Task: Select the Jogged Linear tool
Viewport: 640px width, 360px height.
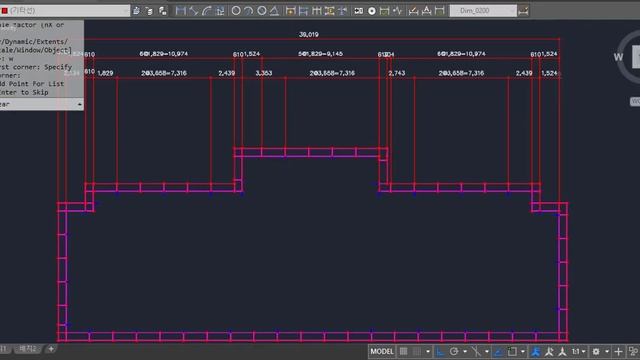Action: tap(398, 11)
